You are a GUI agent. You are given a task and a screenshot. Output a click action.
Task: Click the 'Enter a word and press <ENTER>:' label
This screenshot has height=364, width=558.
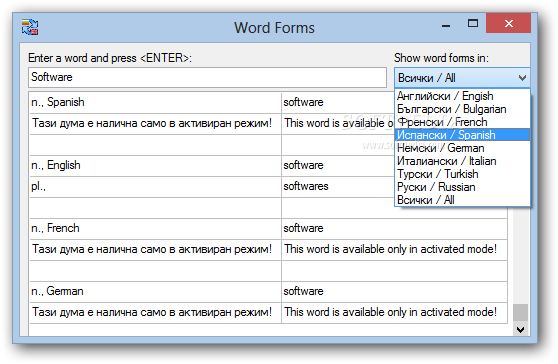(110, 58)
